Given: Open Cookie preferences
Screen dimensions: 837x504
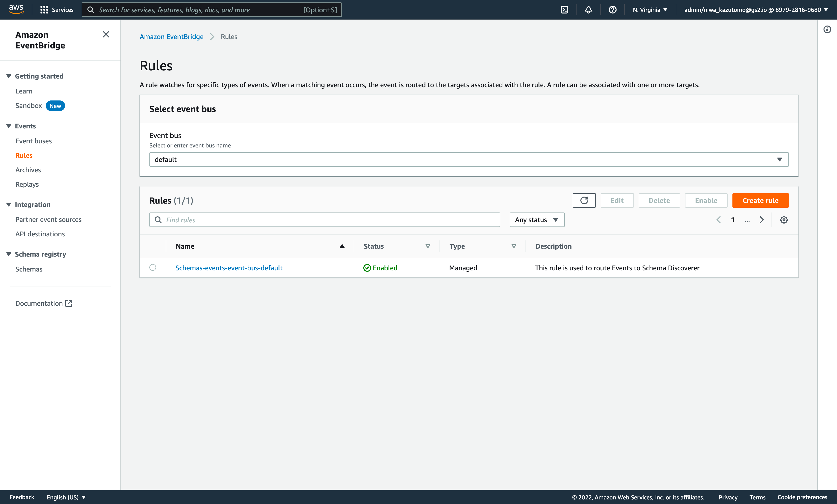Looking at the screenshot, I should (x=802, y=497).
